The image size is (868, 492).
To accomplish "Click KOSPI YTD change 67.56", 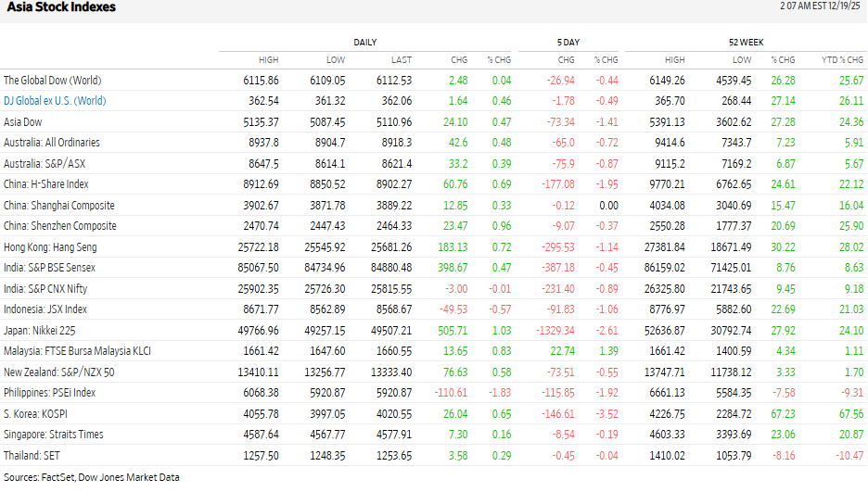I will tap(851, 413).
